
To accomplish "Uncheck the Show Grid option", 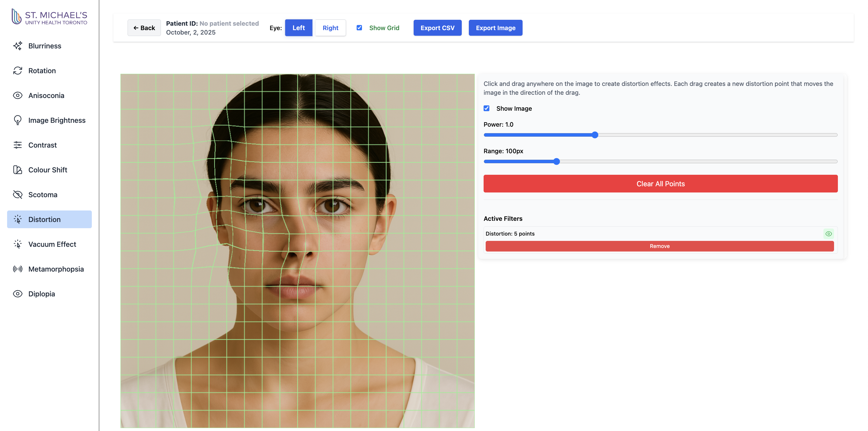I will (360, 28).
